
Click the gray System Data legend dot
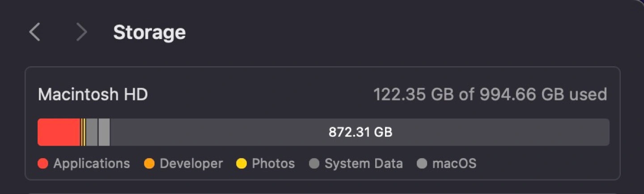(314, 164)
